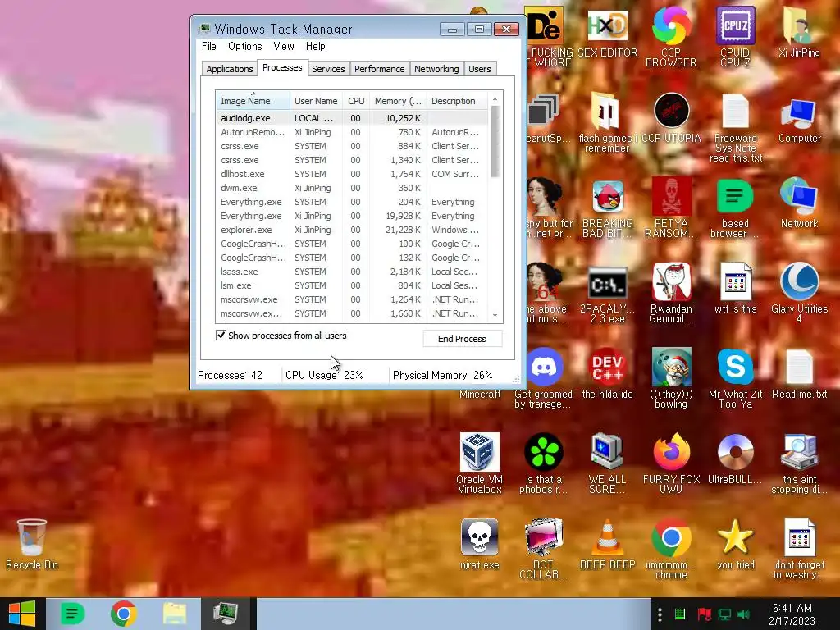Viewport: 840px width, 630px height.
Task: Select the lsm.exe process row
Action: point(351,285)
